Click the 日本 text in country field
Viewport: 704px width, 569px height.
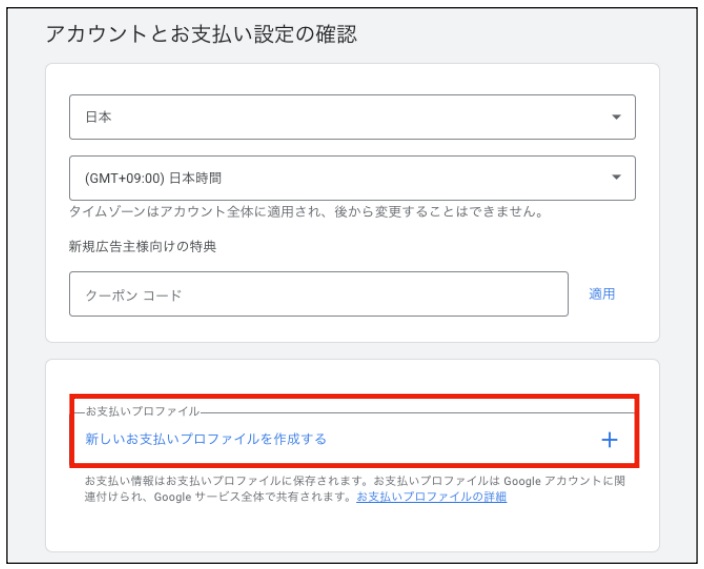98,117
